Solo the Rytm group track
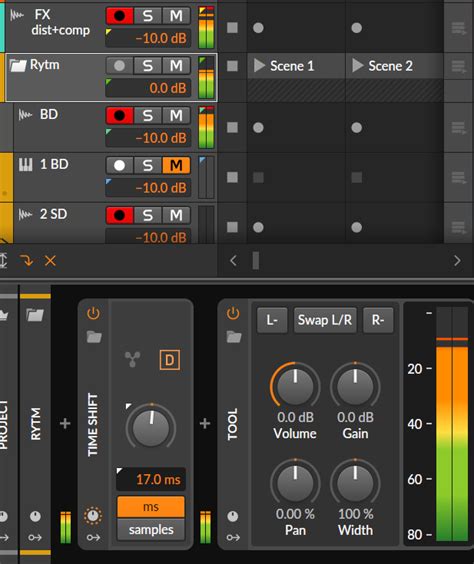Screen dimensions: 474x564 (147, 66)
